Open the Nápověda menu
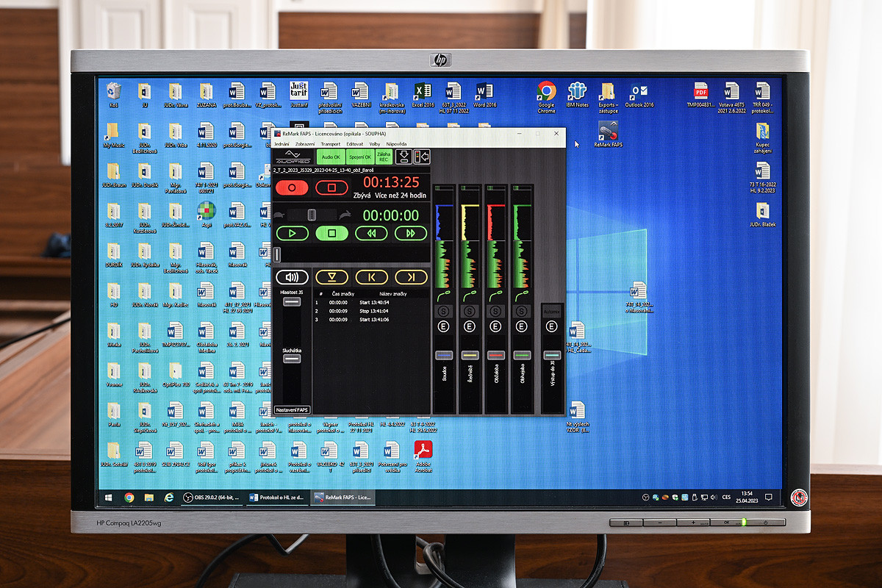882x588 pixels. 396,144
